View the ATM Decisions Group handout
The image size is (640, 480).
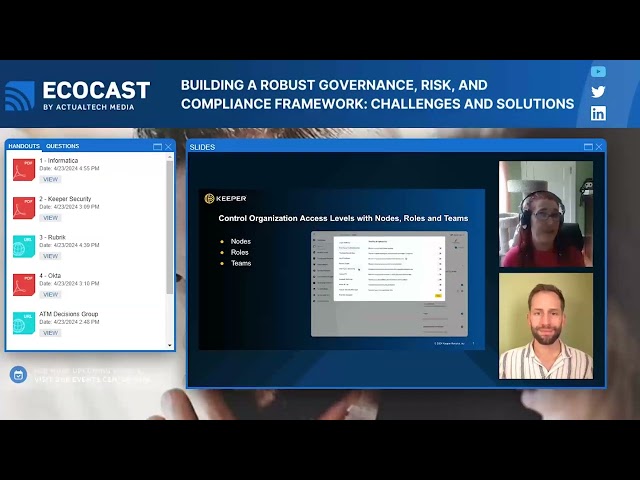(51, 333)
